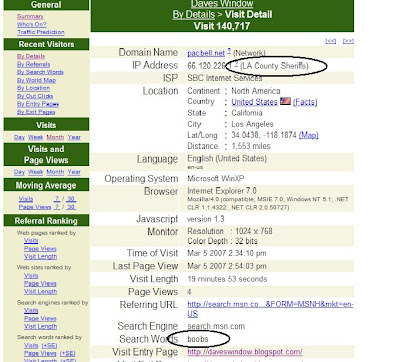Image resolution: width=400 pixels, height=362 pixels.
Task: Rank search words by Visits
Action: 31,346
